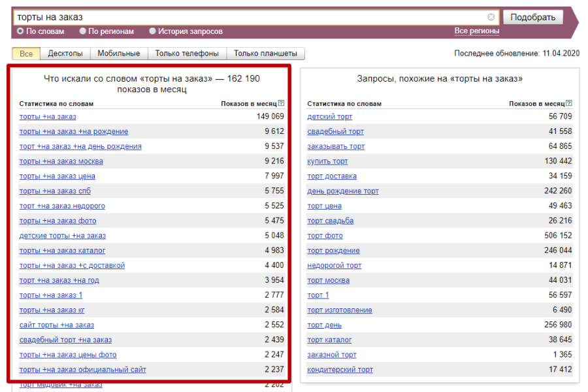The width and height of the screenshot is (588, 392).
Task: Open the 'торты +на заказ москва' query link
Action: (61, 161)
